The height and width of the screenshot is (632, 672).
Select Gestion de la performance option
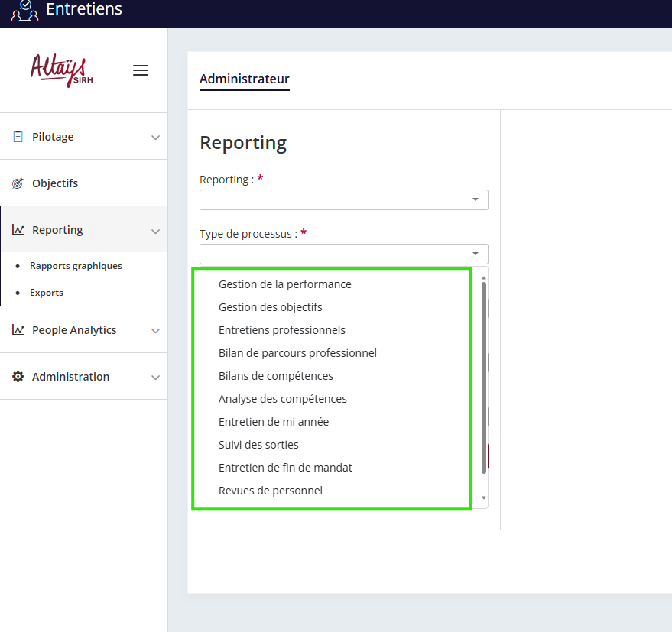coord(284,284)
